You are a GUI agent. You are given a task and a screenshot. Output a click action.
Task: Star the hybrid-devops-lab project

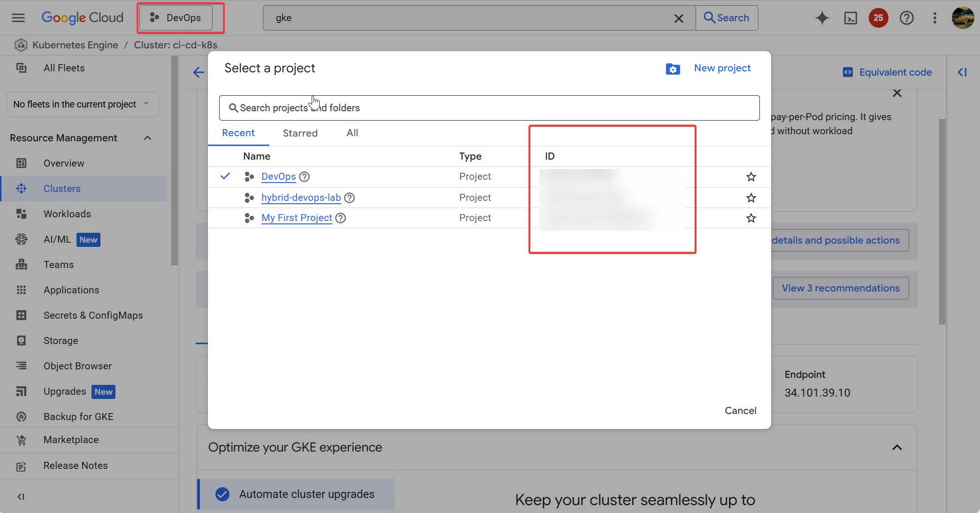click(x=751, y=198)
